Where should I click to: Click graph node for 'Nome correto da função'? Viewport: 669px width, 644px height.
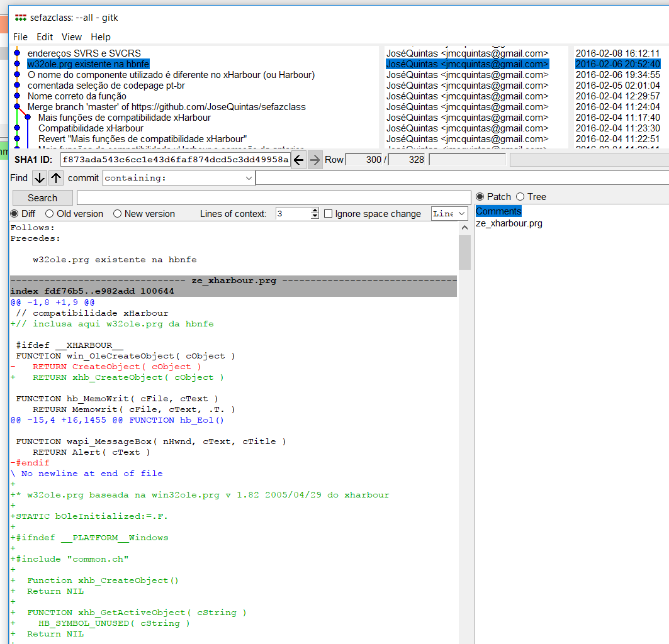pos(17,96)
